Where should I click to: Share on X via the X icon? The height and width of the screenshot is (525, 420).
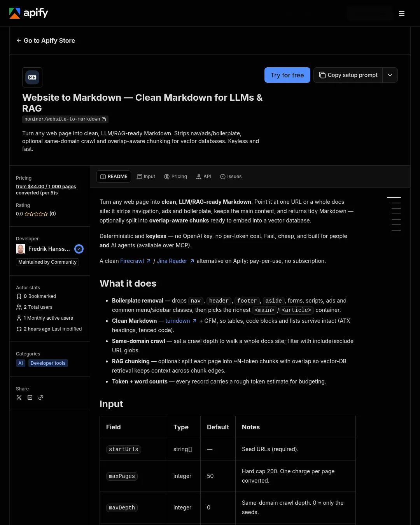[19, 397]
